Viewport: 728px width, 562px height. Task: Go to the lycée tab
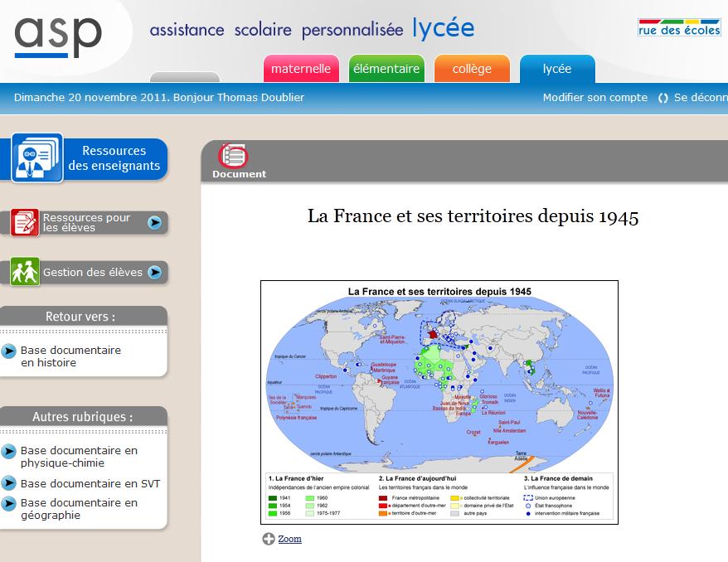click(556, 69)
